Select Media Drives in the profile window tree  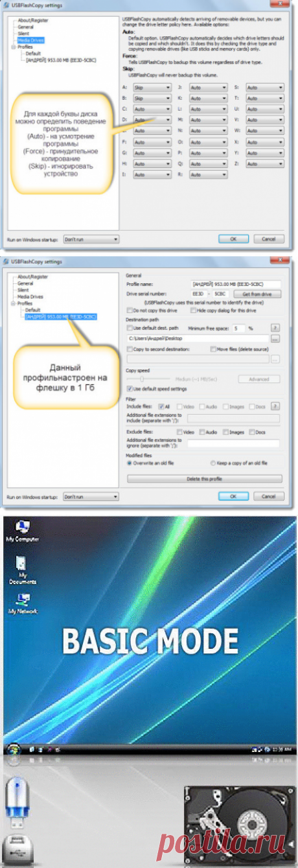coord(30,296)
